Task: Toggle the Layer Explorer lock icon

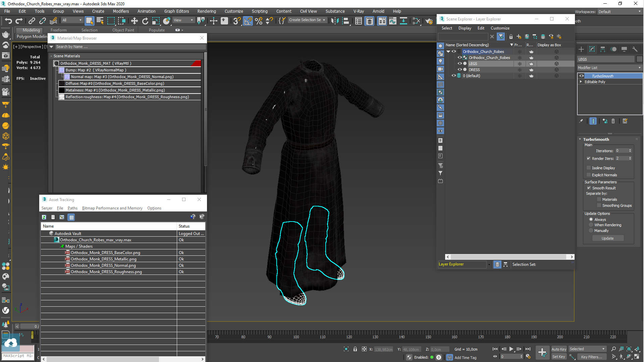Action: 511,37
